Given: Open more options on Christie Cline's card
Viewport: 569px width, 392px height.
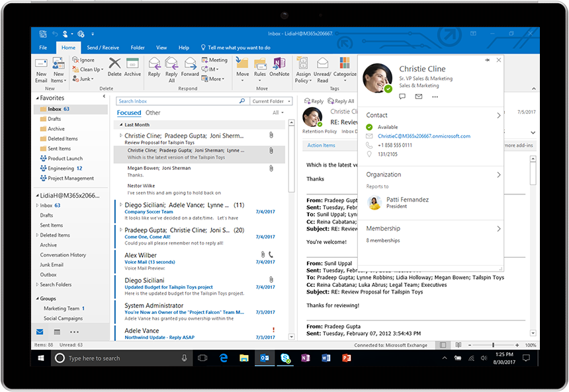Looking at the screenshot, I should point(435,97).
